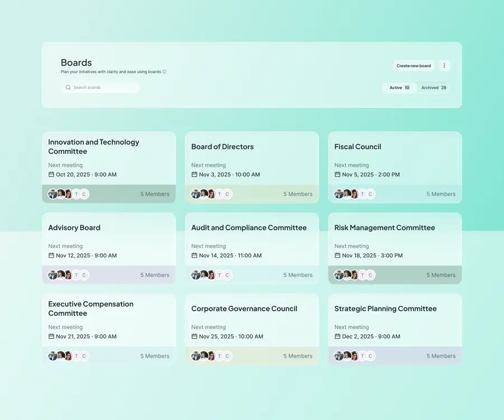Image resolution: width=504 pixels, height=420 pixels.
Task: Click the first member photo on Fiscal Council card
Action: [339, 194]
